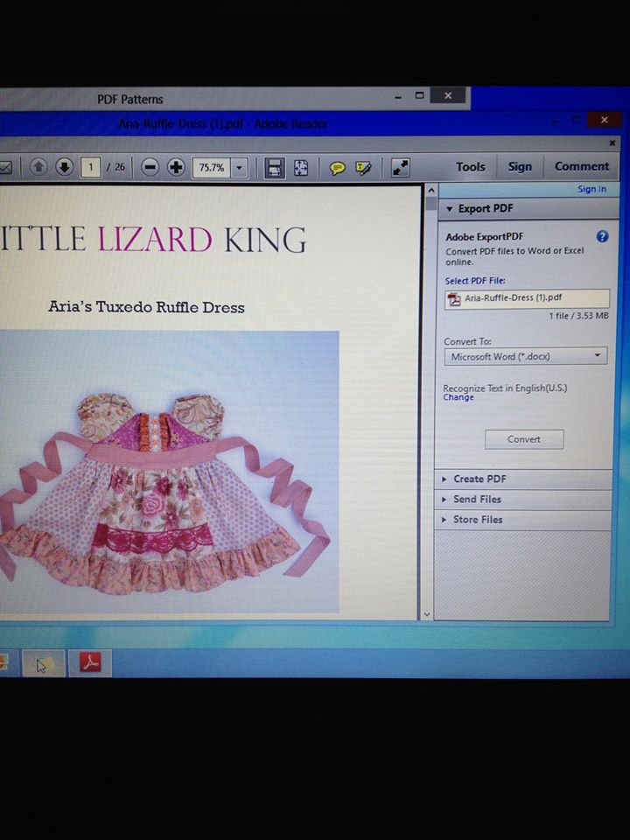Open the Convert To format dropdown
The height and width of the screenshot is (840, 630).
[x=526, y=356]
